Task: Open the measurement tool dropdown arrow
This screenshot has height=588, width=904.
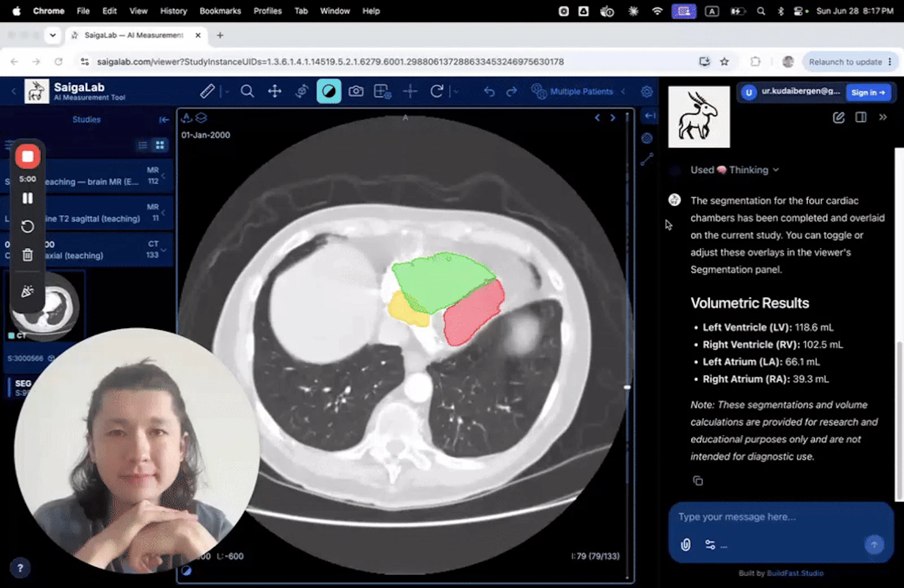Action: 227,91
